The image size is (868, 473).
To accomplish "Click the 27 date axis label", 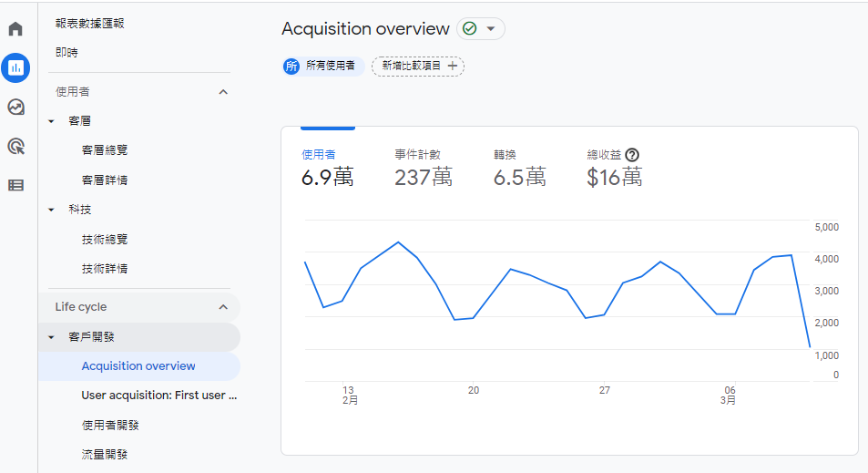I will pos(605,390).
